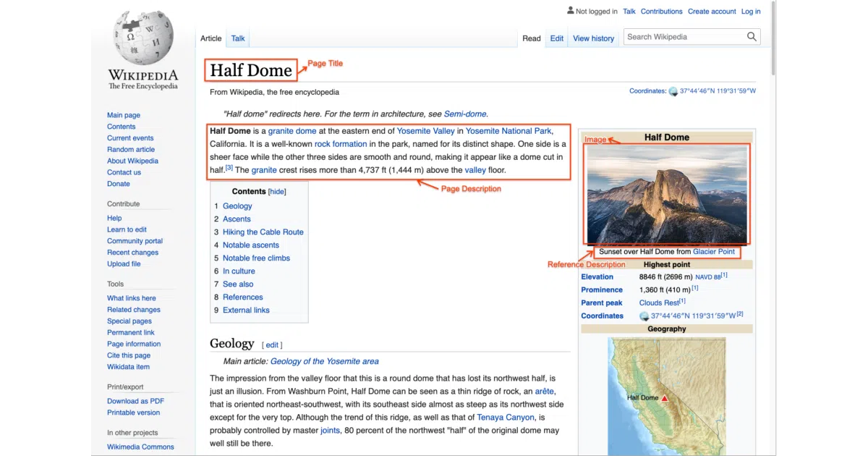This screenshot has height=456, width=868.
Task: Open the Contributions link
Action: pos(661,12)
